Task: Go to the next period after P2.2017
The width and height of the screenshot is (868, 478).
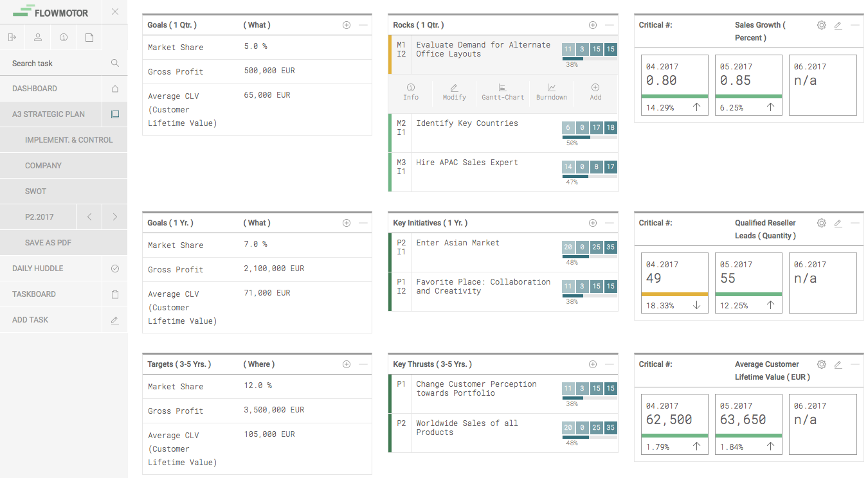Action: pyautogui.click(x=115, y=217)
